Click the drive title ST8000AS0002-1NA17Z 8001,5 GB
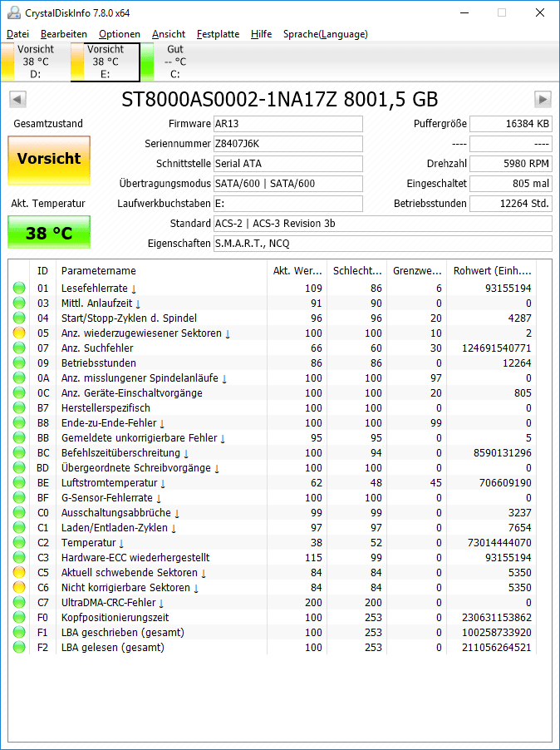This screenshot has width=560, height=750. (x=279, y=100)
